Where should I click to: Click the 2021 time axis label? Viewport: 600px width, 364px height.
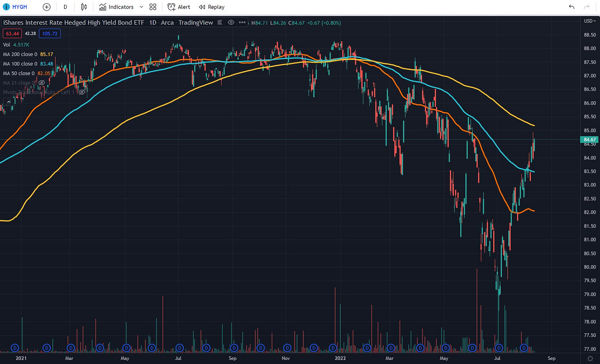tap(21, 358)
